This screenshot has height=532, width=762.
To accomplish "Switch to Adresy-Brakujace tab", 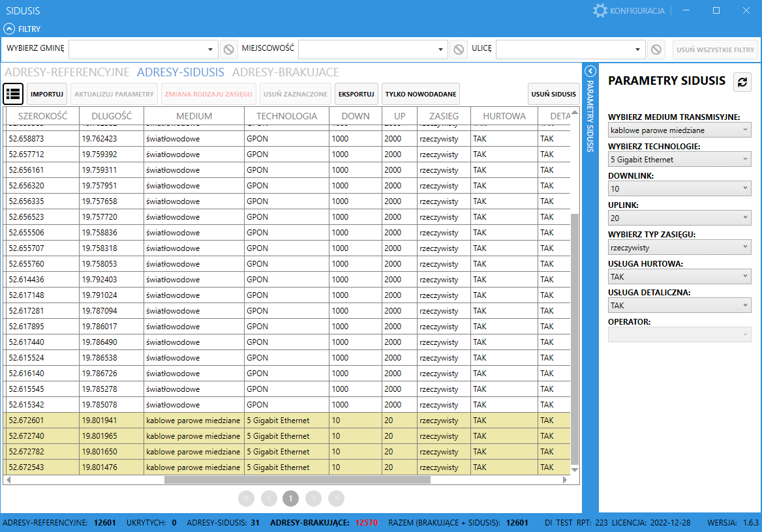I will tap(285, 72).
